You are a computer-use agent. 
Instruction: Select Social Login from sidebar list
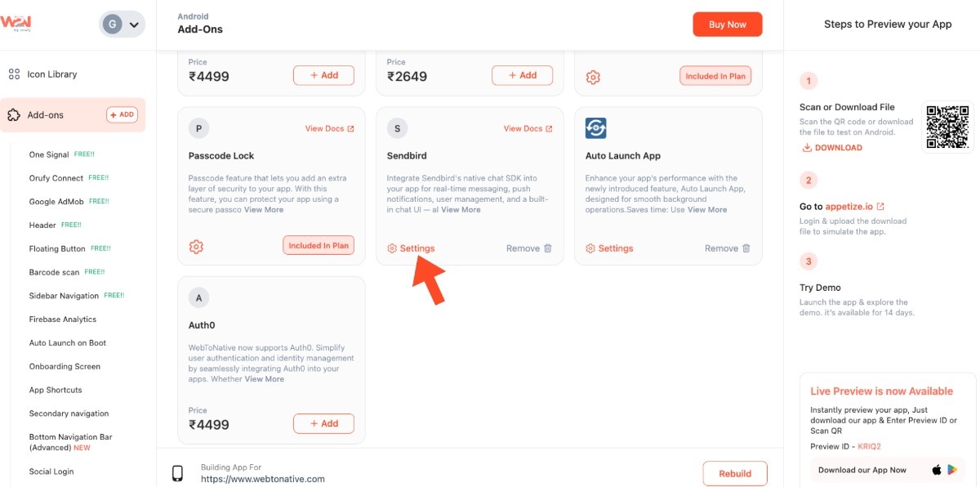[51, 471]
